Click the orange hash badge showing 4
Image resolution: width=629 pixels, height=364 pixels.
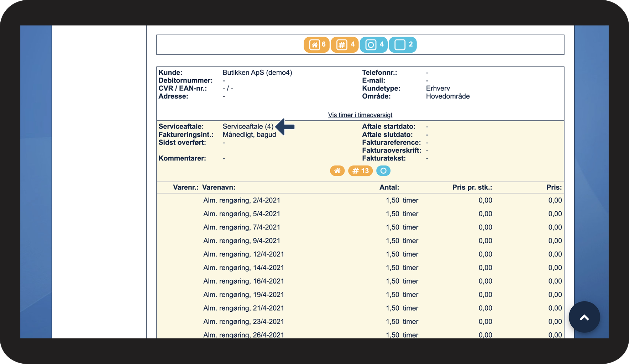click(344, 45)
